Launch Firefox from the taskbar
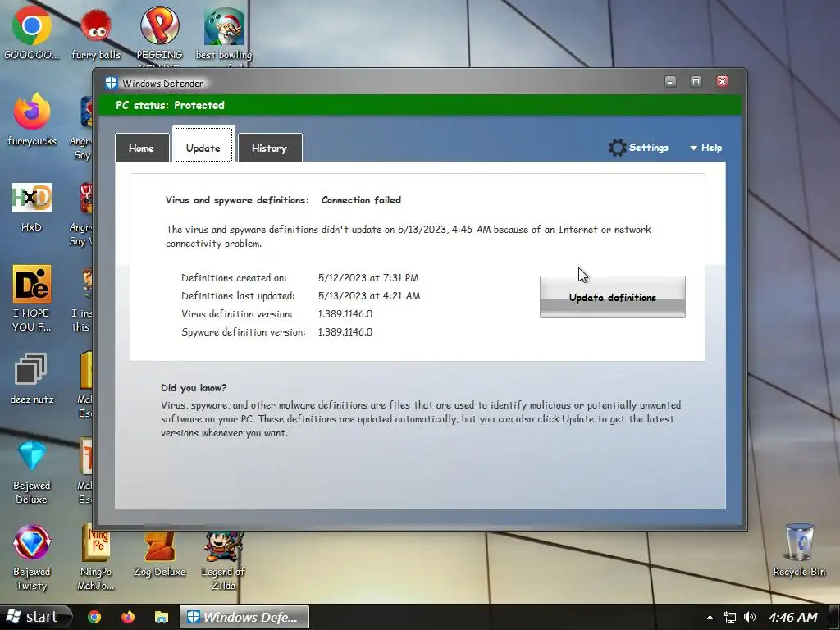Viewport: 840px width, 630px height. tap(127, 617)
